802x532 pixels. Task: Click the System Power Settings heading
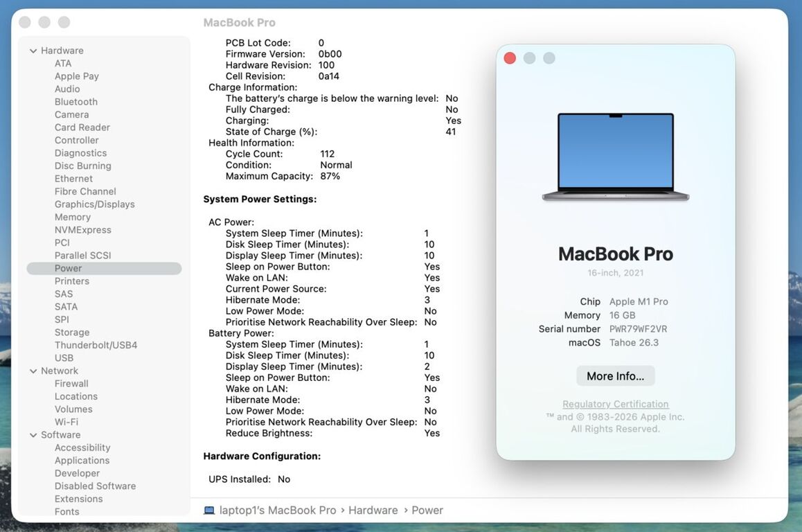(x=260, y=199)
